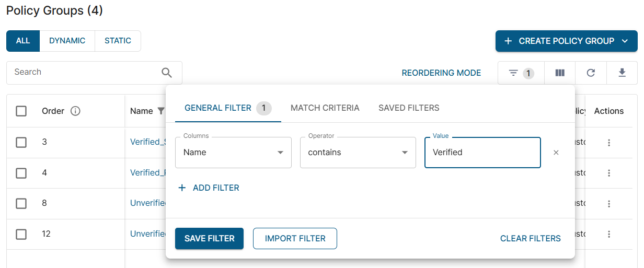Click the Clear Filters link
Viewport: 644px width, 268px height.
coord(530,239)
